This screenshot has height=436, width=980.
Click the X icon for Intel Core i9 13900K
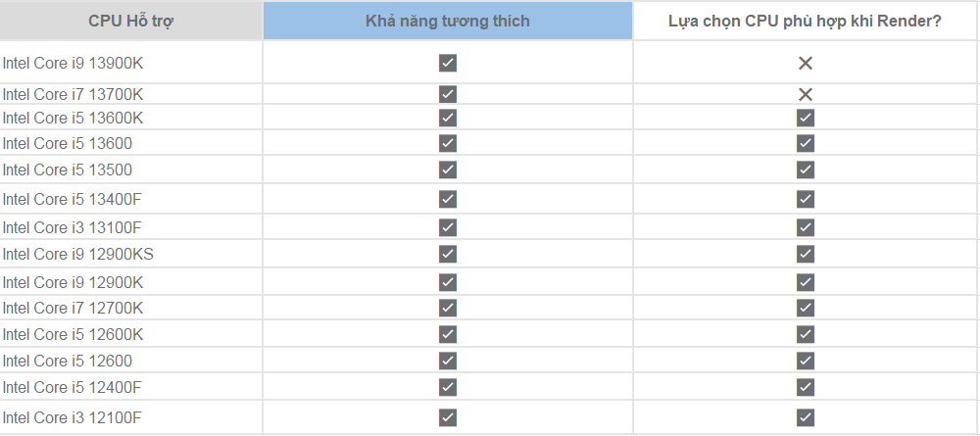click(806, 64)
